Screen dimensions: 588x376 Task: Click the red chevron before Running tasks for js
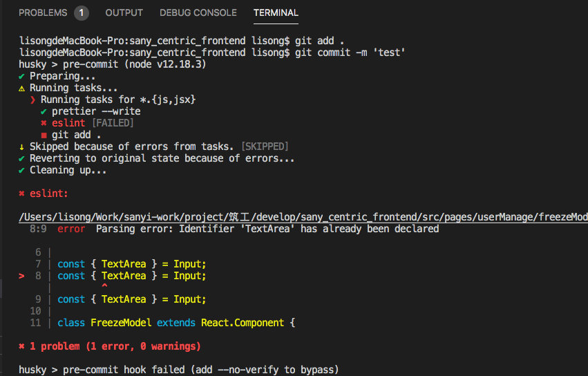(33, 100)
